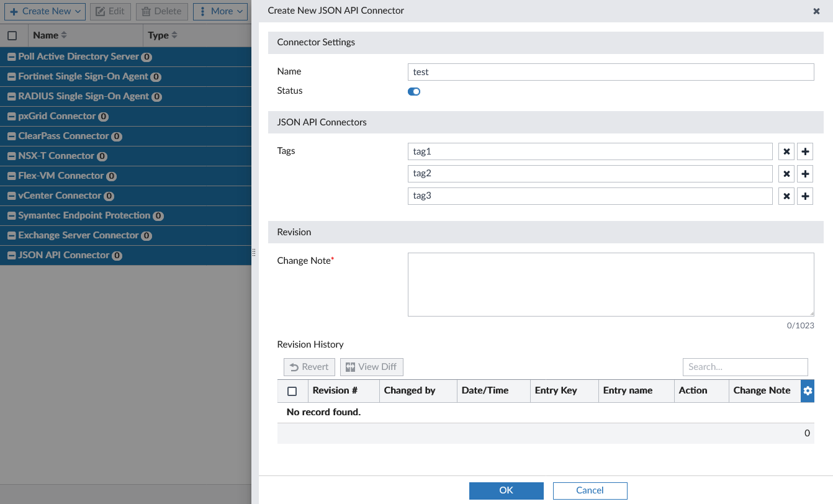Viewport: 833px width, 504px height.
Task: Open the table column settings gear icon
Action: [x=807, y=390]
